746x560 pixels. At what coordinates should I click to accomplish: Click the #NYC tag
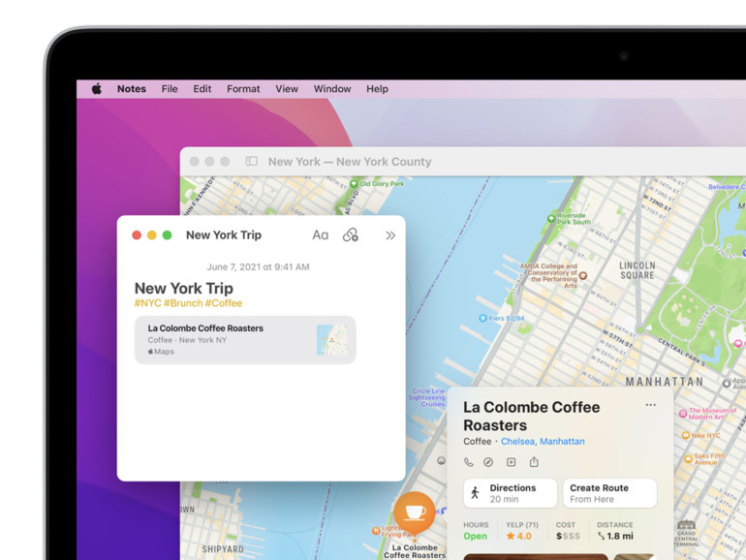(147, 303)
